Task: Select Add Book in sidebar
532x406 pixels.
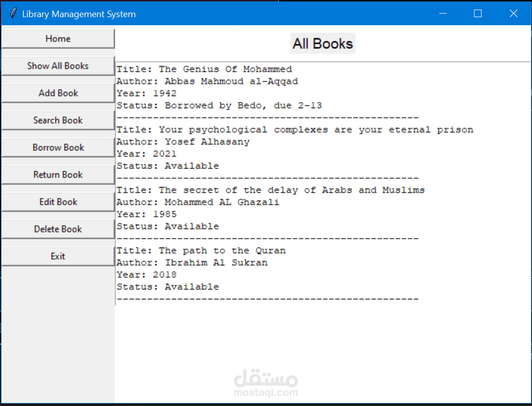Action: (x=58, y=93)
